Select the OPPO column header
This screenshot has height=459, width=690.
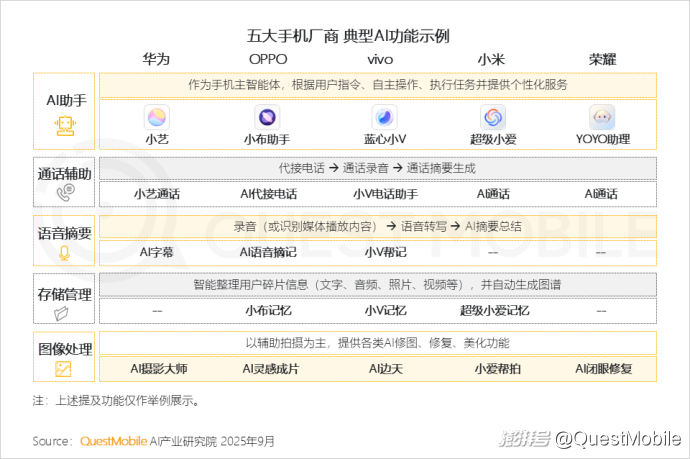[269, 59]
